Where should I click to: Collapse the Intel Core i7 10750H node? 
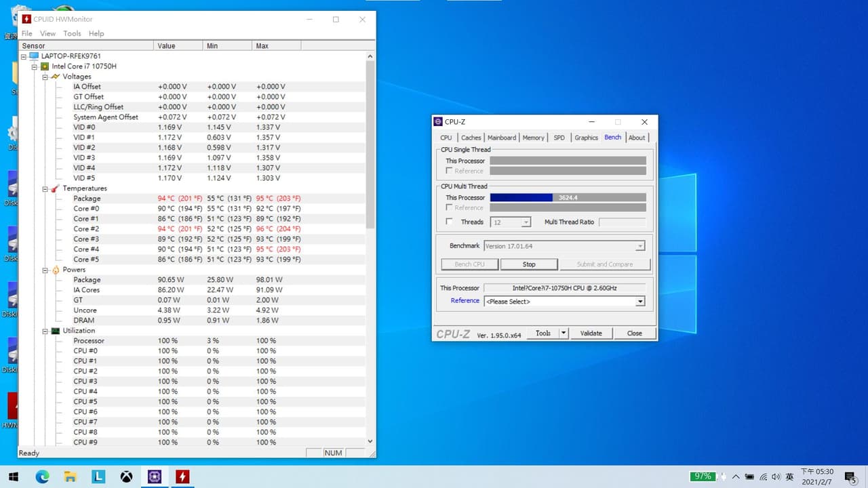pyautogui.click(x=35, y=66)
